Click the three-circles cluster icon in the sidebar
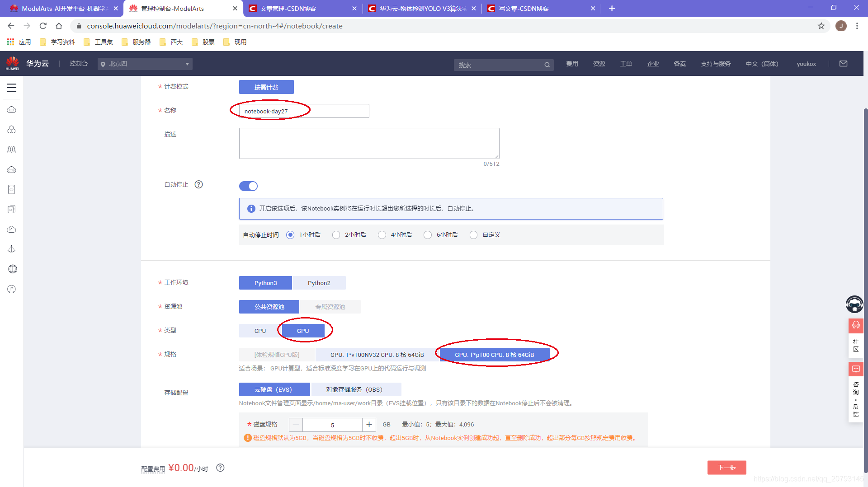 [x=12, y=130]
